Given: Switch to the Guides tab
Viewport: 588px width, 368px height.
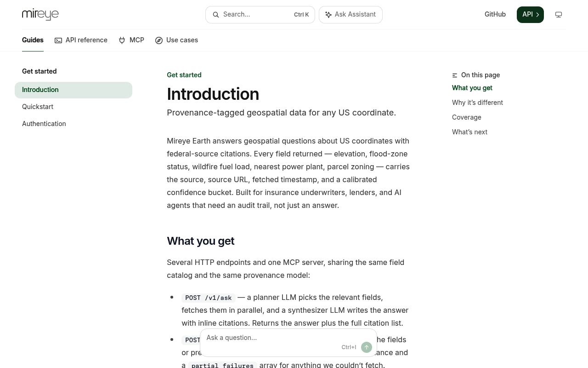Looking at the screenshot, I should [33, 40].
